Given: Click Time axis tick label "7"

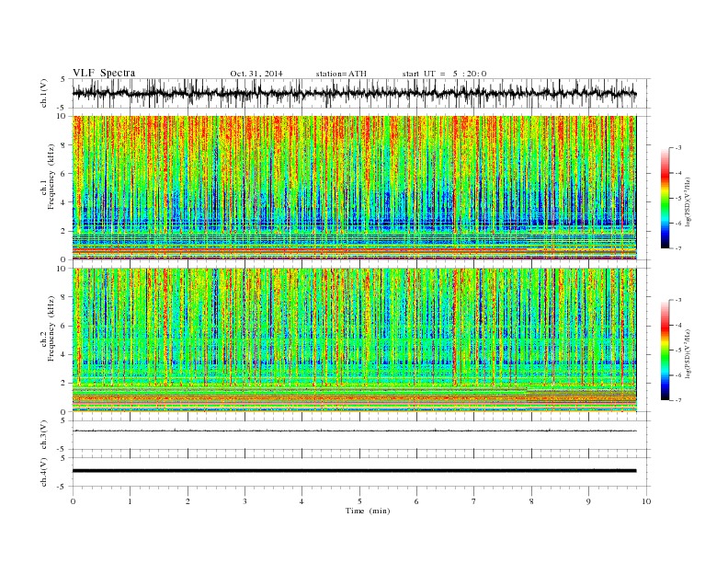Looking at the screenshot, I should pyautogui.click(x=473, y=501).
